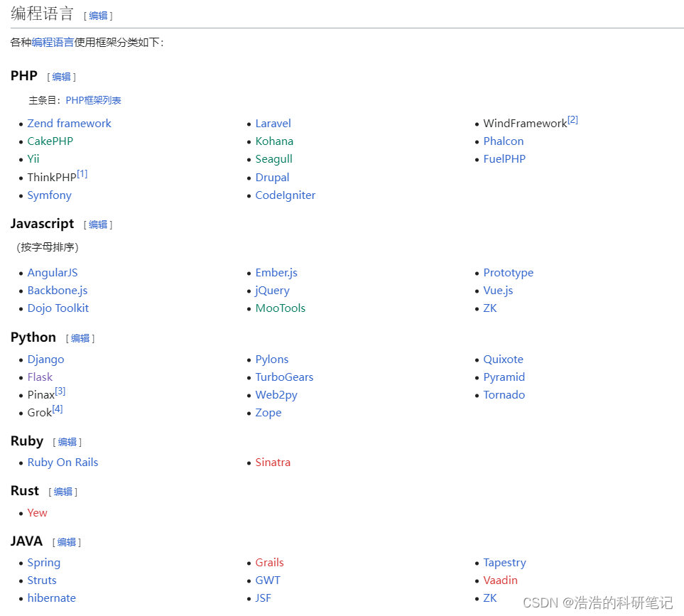This screenshot has height=616, width=684.
Task: Open the Drupal link
Action: pos(272,178)
